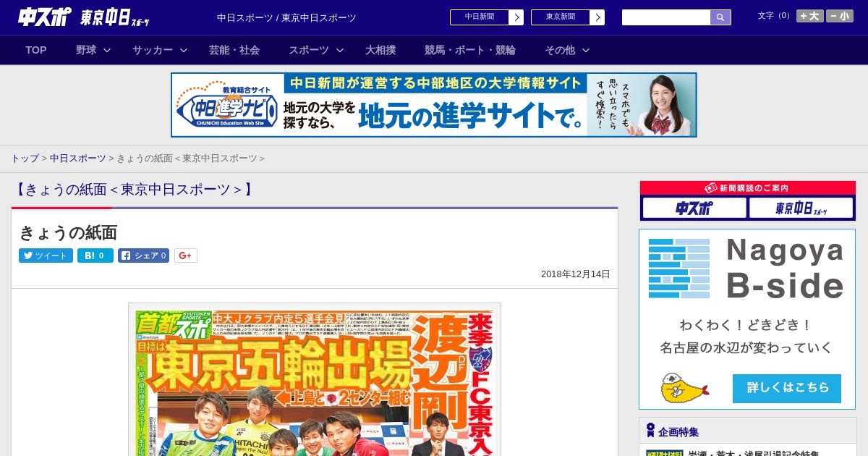Viewport: 868px width, 456px height.
Task: Expand the その他 dropdown chevron
Action: point(586,50)
